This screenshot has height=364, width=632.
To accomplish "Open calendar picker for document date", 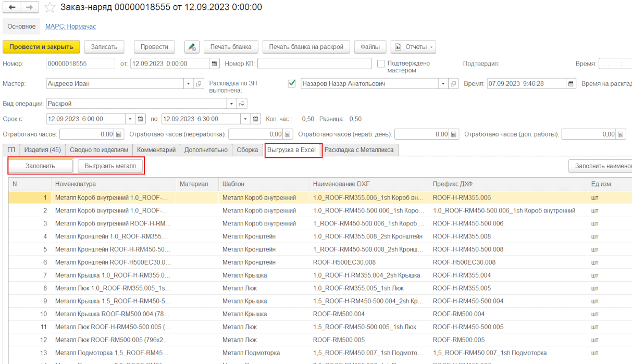I will pos(214,64).
